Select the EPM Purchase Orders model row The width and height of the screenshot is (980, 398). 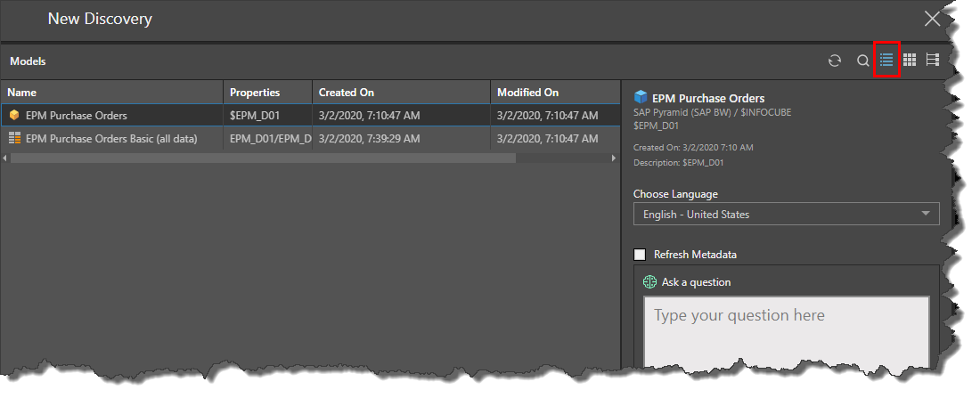tap(310, 116)
